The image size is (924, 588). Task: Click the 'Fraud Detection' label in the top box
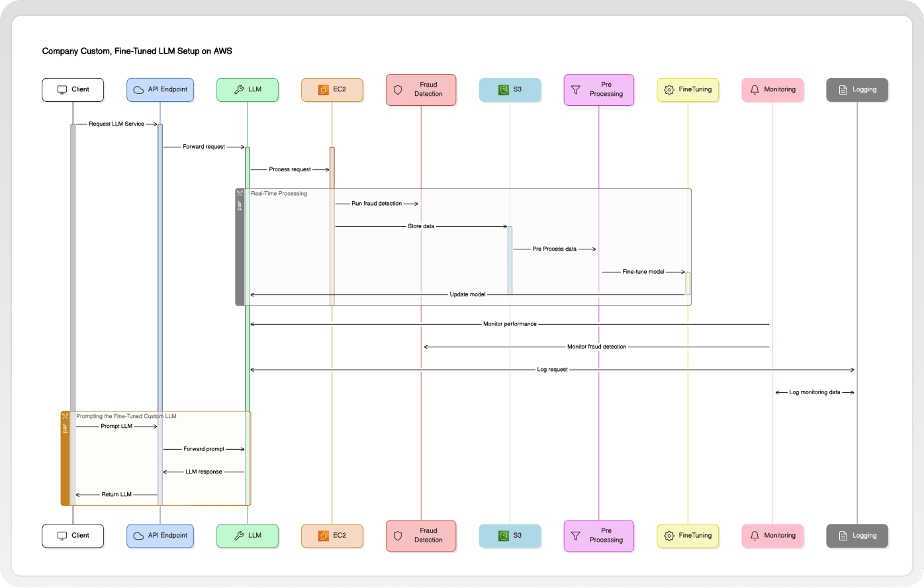point(428,90)
